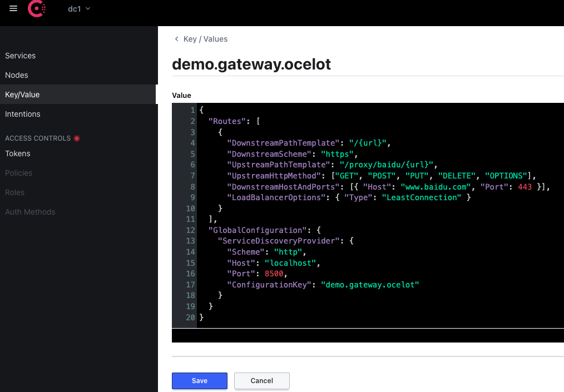Open Services in the sidebar
This screenshot has height=392, width=564.
pos(21,56)
